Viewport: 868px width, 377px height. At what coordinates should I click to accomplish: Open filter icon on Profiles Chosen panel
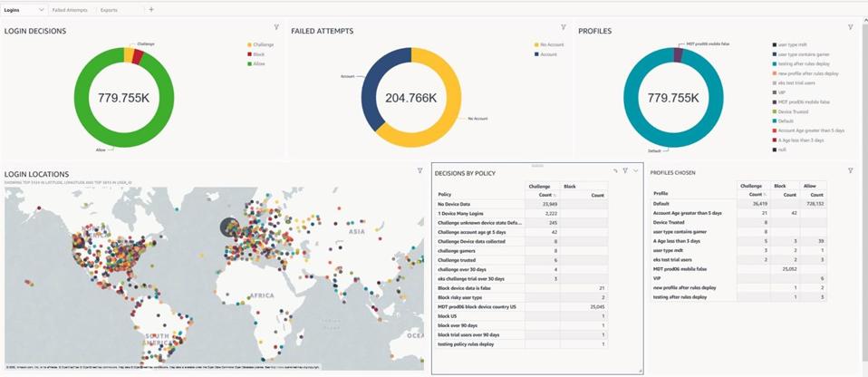[x=850, y=170]
